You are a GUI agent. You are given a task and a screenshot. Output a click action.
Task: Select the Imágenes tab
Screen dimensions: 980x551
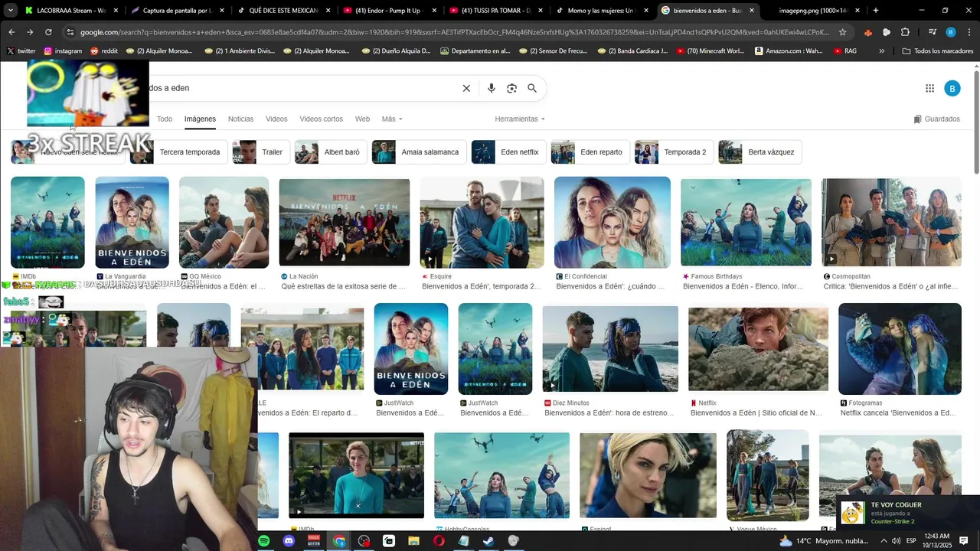coord(200,119)
